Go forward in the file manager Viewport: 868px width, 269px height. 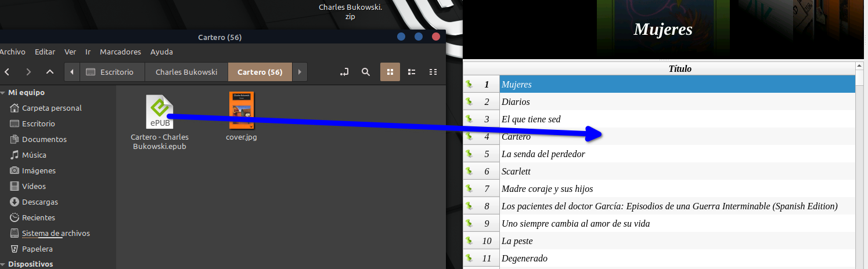[x=28, y=72]
